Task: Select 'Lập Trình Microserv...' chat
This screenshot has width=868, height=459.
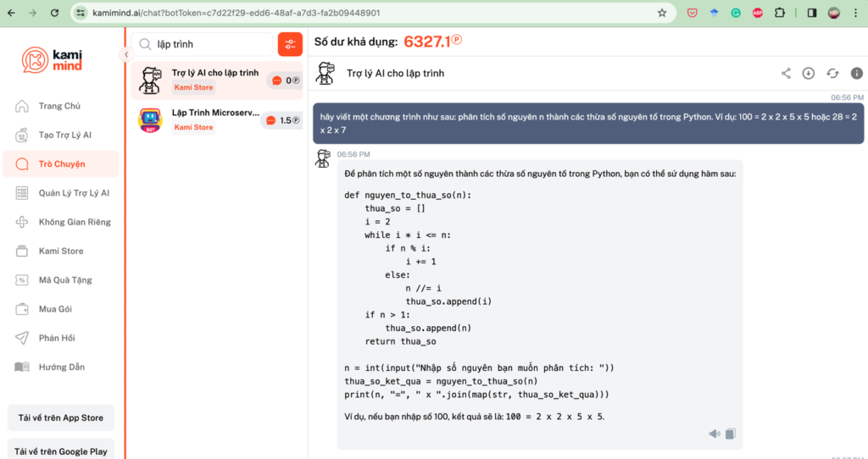Action: click(217, 120)
